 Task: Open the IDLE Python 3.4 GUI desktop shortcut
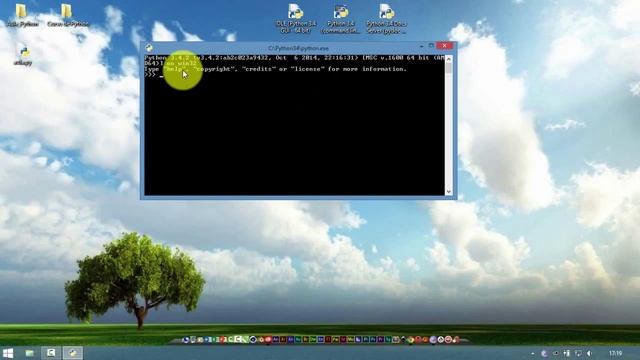pos(296,19)
